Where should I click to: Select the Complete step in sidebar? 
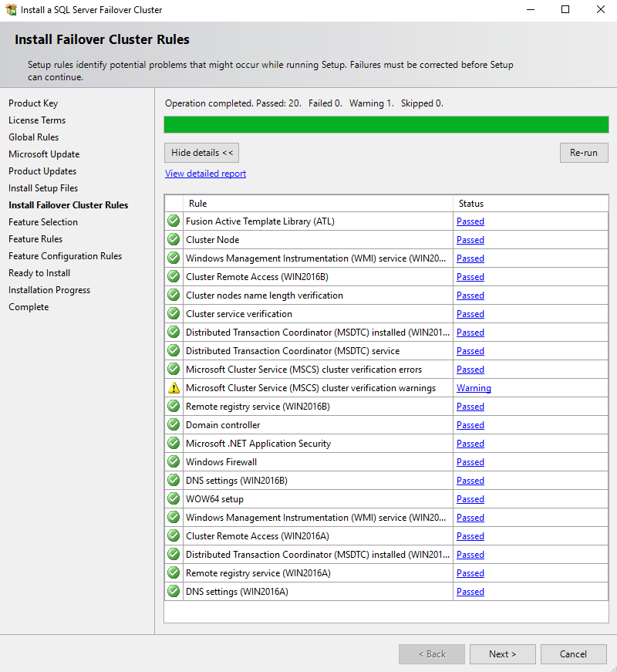tap(29, 307)
